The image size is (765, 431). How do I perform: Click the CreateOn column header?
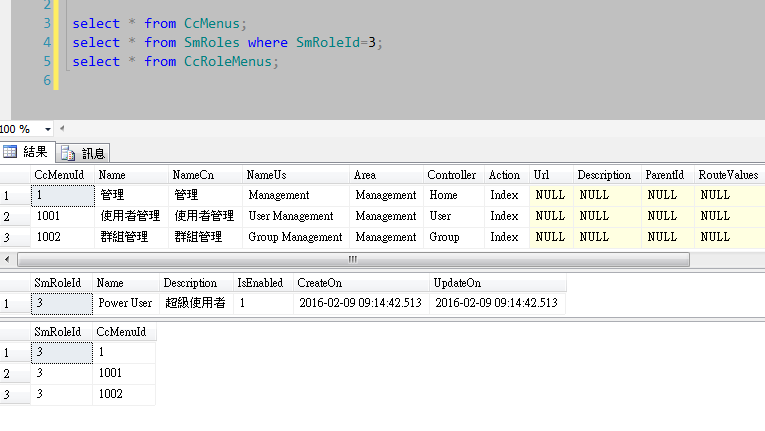[x=361, y=283]
